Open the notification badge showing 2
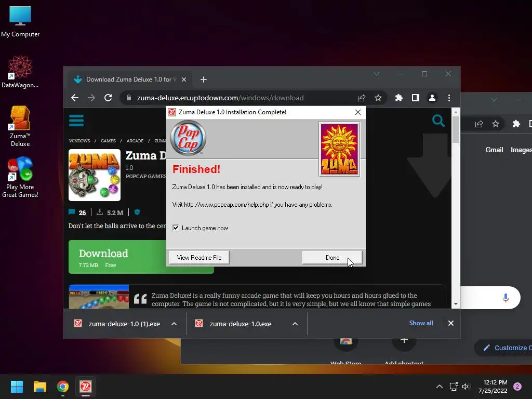Viewport: 532px width, 399px height. 517,387
